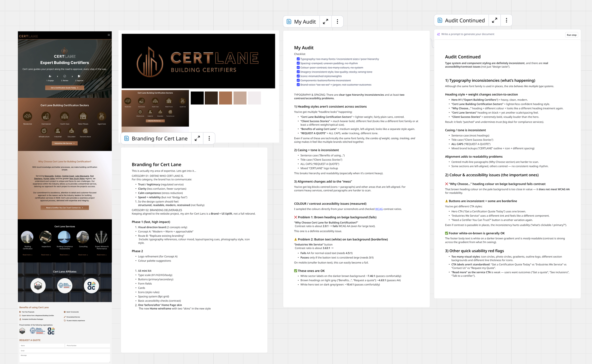592x364 pixels.
Task: Select the light beige colour swatch
Action: (x=240, y=98)
